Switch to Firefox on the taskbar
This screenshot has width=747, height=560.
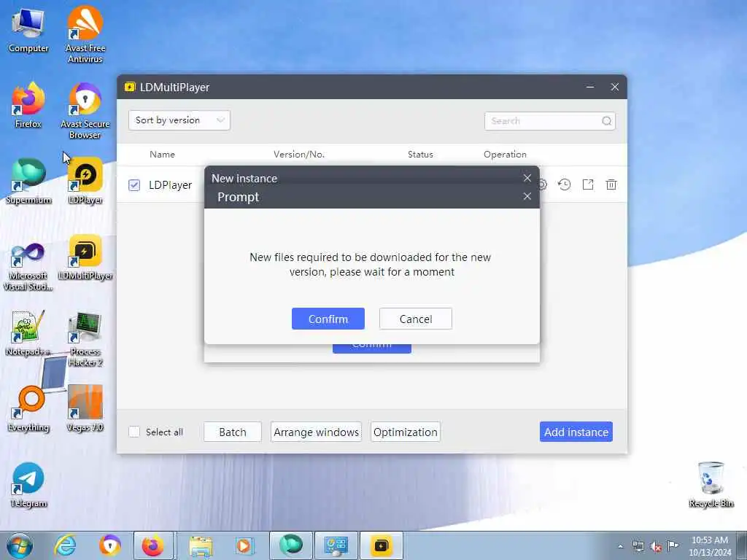(x=153, y=545)
